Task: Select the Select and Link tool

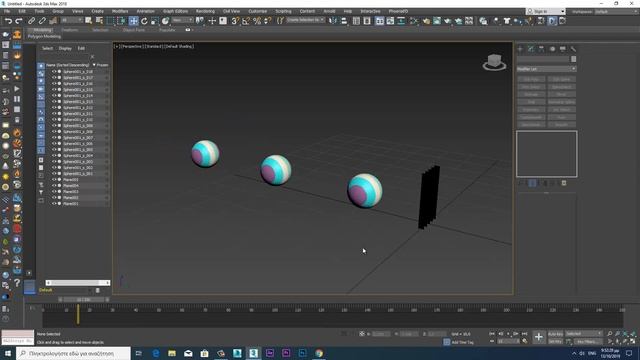Action: [31, 21]
